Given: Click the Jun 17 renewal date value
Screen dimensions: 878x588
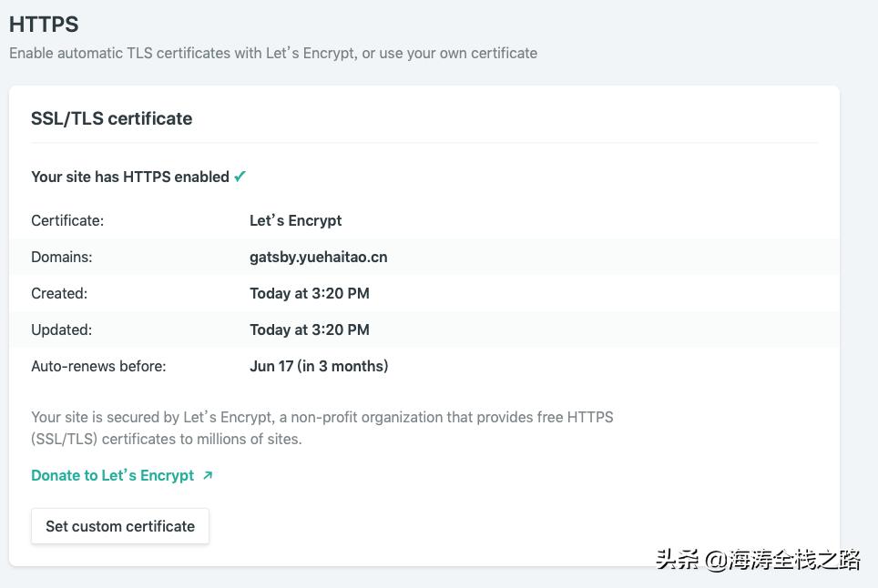Looking at the screenshot, I should tap(319, 366).
